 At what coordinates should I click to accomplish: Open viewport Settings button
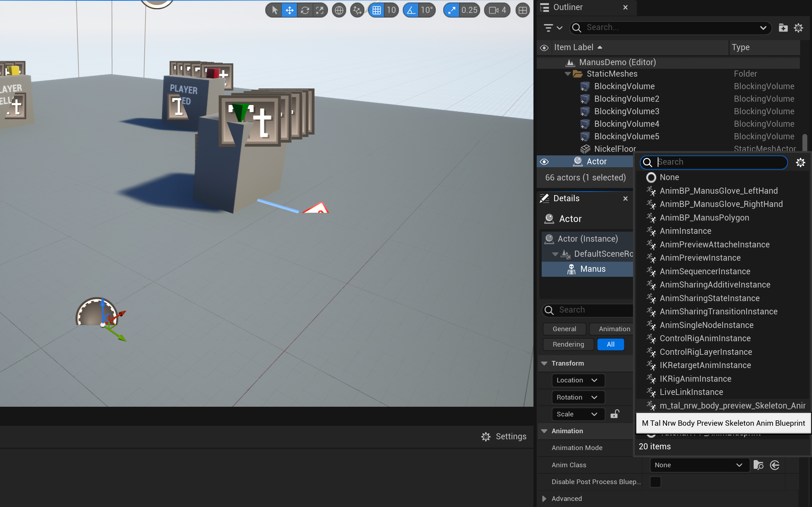pos(504,436)
